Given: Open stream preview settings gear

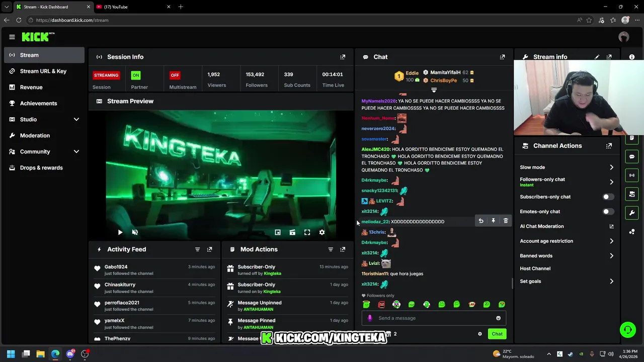Looking at the screenshot, I should (322, 232).
